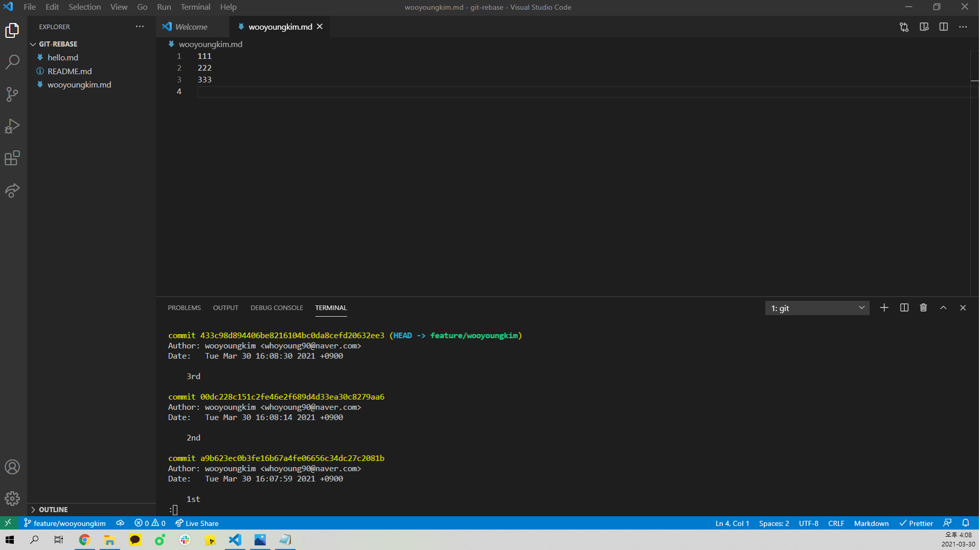Close the terminal panel
Viewport: 980px width, 550px height.
[963, 307]
